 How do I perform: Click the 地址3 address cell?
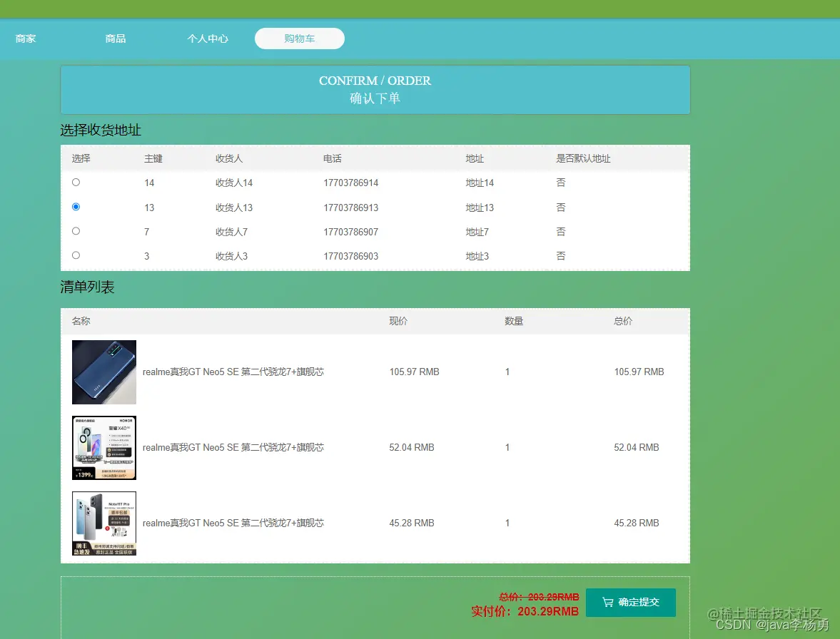point(477,256)
